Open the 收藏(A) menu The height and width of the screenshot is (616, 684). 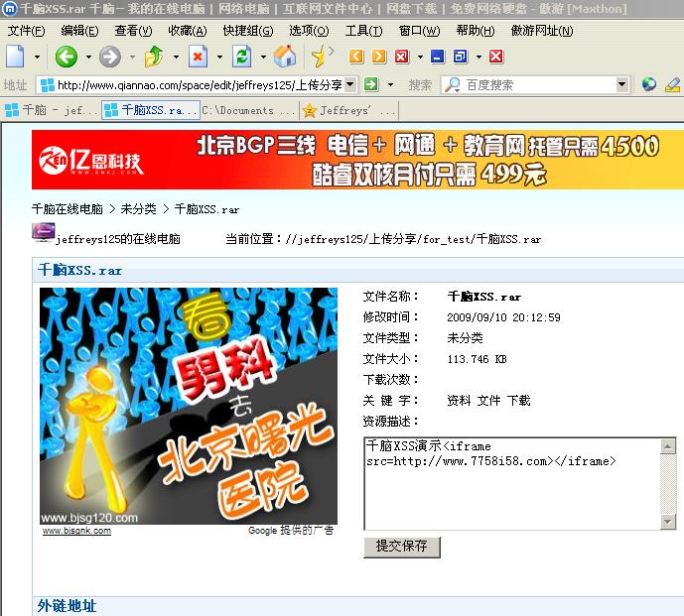[187, 31]
